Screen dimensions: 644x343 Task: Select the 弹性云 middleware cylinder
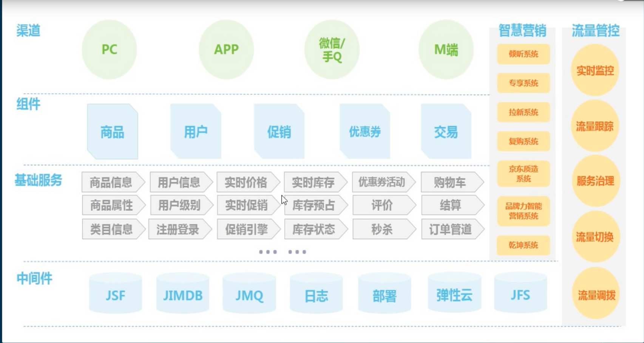tap(454, 293)
